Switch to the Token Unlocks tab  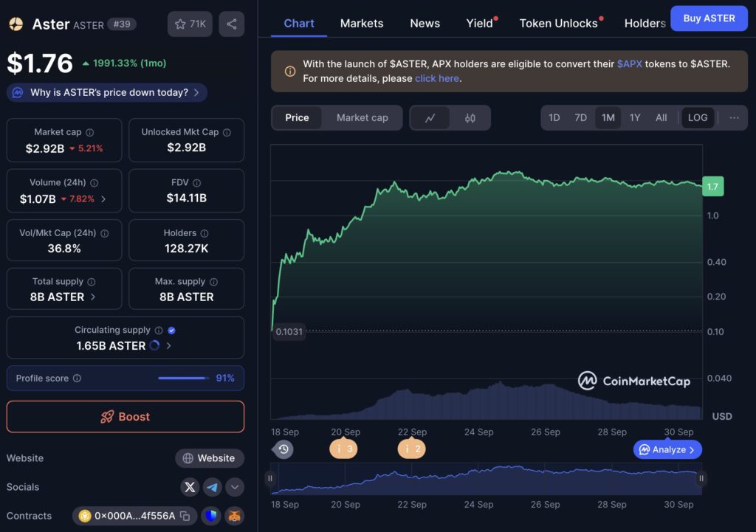click(x=558, y=23)
